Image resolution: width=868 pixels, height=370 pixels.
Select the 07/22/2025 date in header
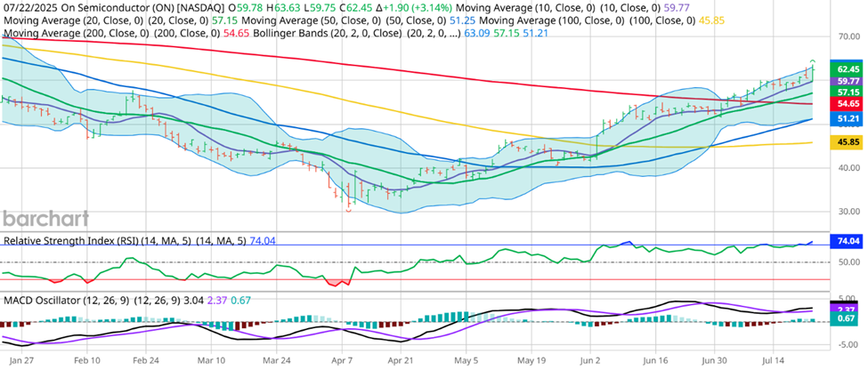click(28, 7)
